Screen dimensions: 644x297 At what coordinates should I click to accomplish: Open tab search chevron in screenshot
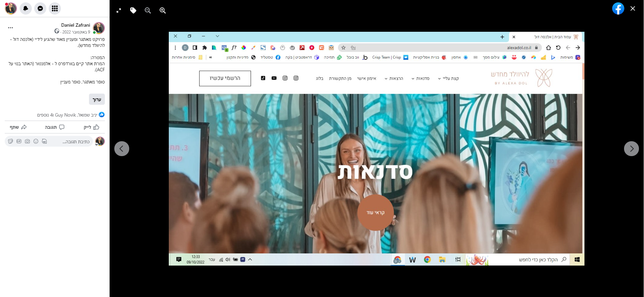(217, 36)
